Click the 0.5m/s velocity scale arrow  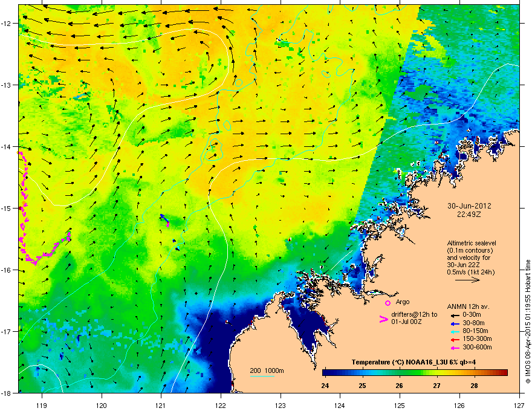pyautogui.click(x=467, y=280)
